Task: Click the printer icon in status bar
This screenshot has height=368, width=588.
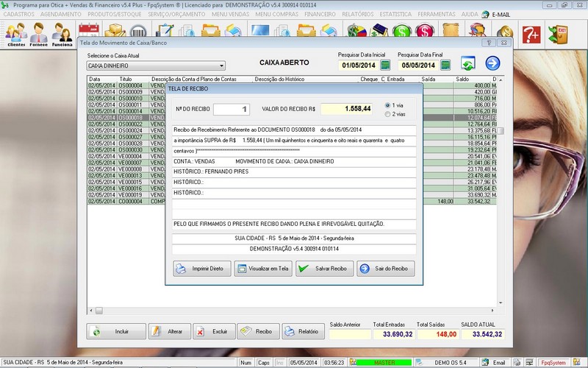Action: (517, 362)
